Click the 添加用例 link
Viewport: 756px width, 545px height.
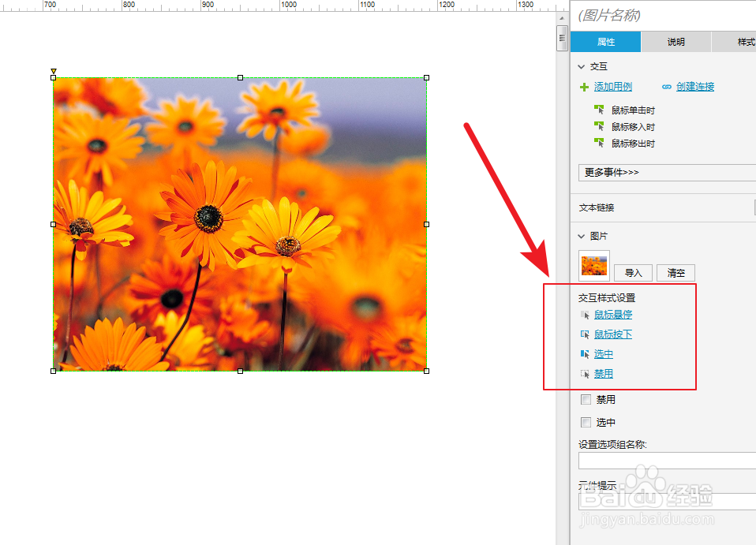[x=613, y=87]
